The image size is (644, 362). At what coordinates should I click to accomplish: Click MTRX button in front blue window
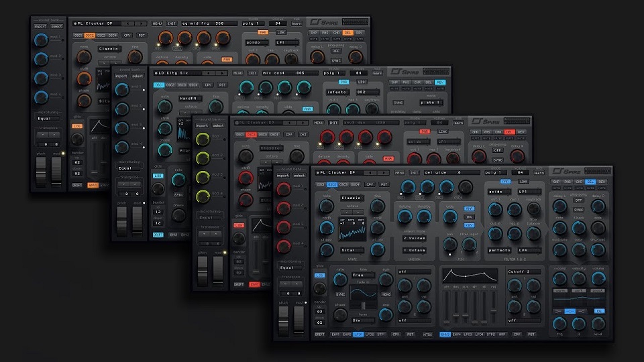427,335
